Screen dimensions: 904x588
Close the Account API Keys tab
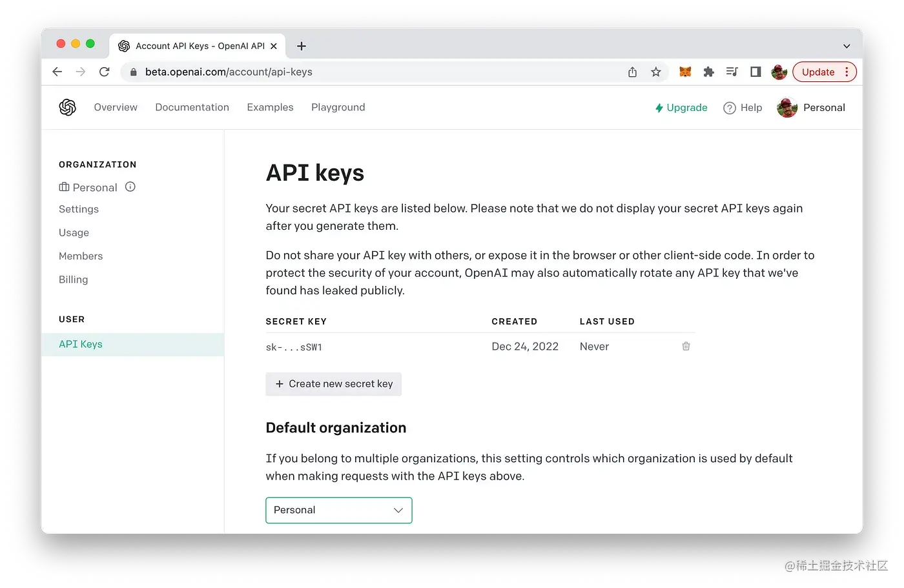tap(274, 46)
